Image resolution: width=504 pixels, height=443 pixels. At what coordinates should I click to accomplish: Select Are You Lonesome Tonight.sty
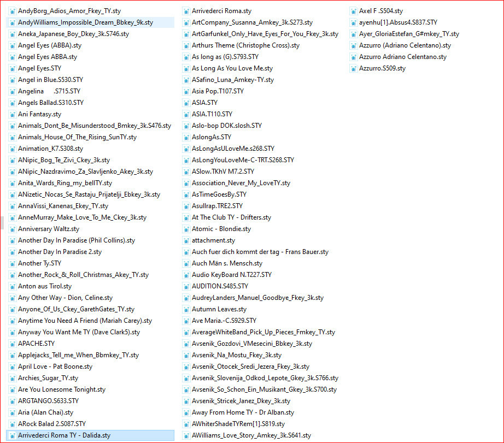coord(62,389)
